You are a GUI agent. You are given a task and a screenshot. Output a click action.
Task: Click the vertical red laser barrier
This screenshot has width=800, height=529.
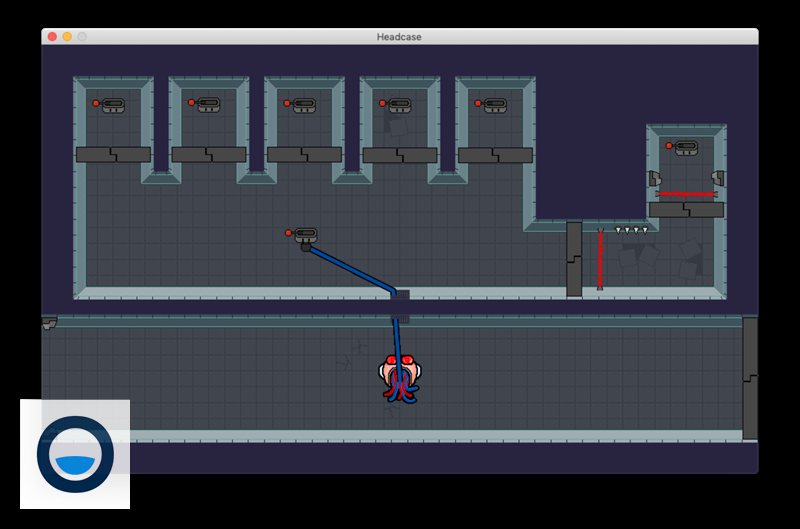click(x=600, y=260)
